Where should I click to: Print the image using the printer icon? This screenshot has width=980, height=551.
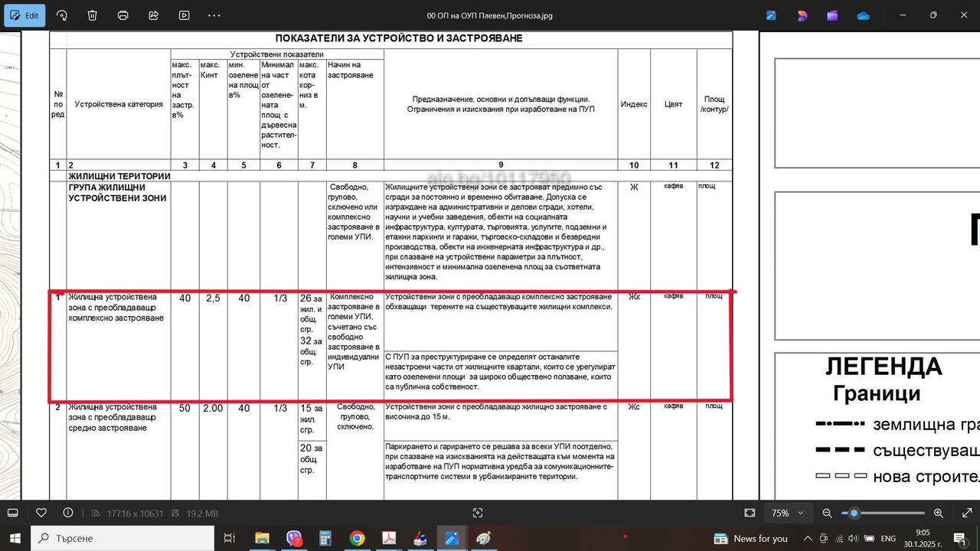pos(122,15)
